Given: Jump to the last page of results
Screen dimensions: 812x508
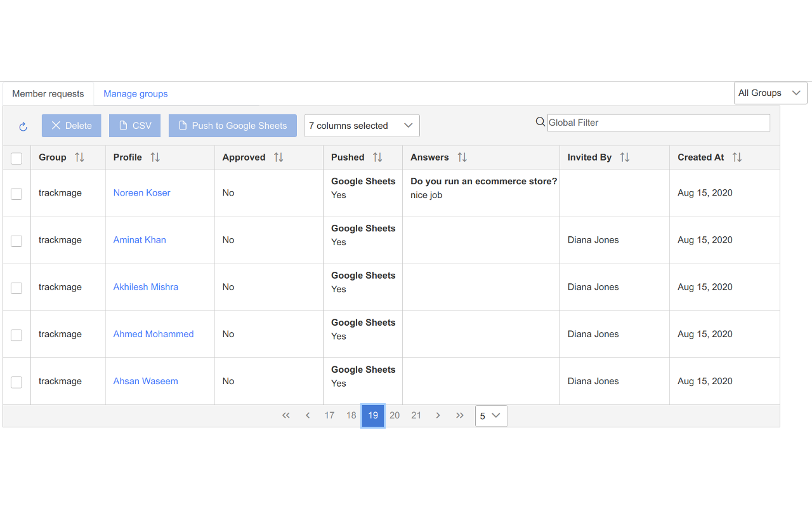Looking at the screenshot, I should (460, 415).
